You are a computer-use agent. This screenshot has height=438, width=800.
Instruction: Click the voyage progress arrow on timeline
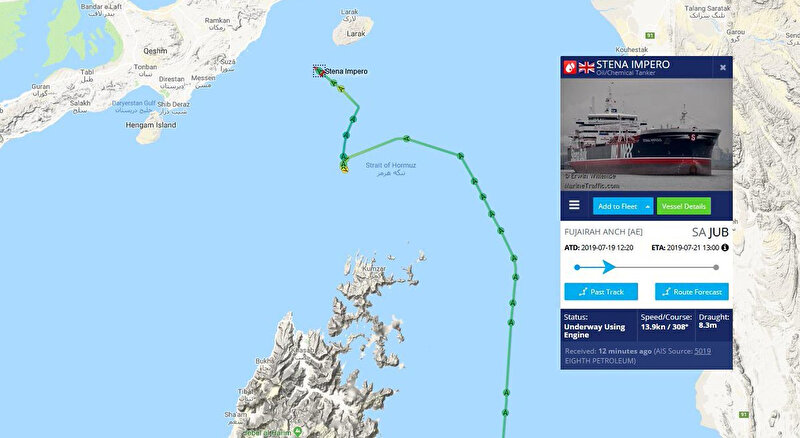tap(608, 267)
